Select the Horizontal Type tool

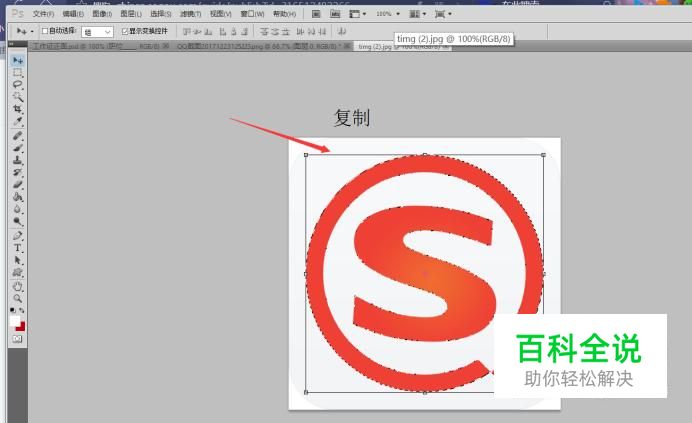[x=18, y=248]
